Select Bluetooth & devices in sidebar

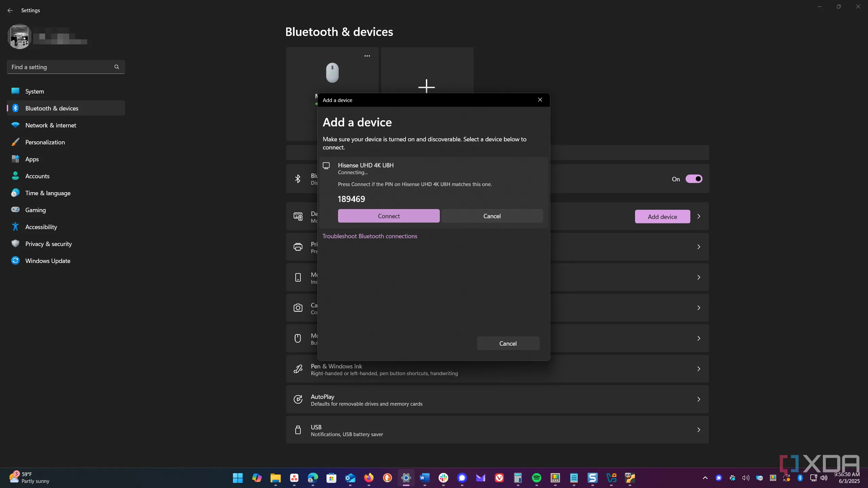coord(66,108)
